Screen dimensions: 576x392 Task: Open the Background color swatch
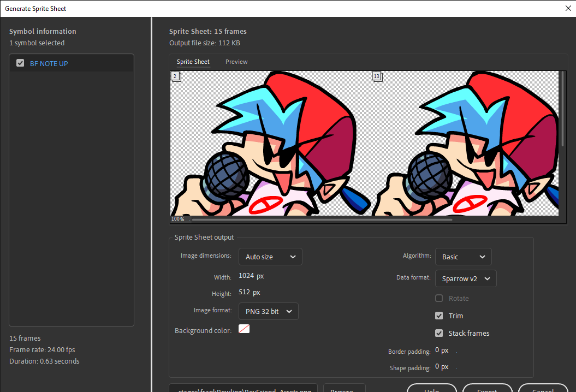(244, 329)
